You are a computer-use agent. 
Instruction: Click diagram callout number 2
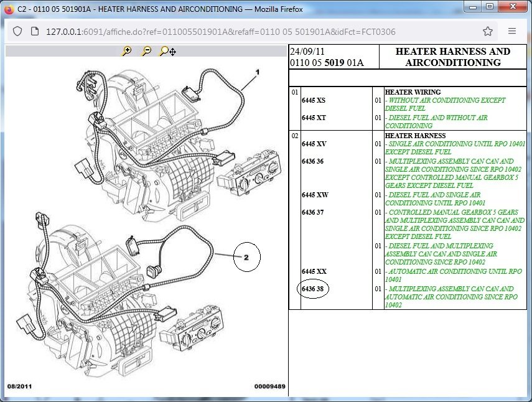click(x=246, y=257)
